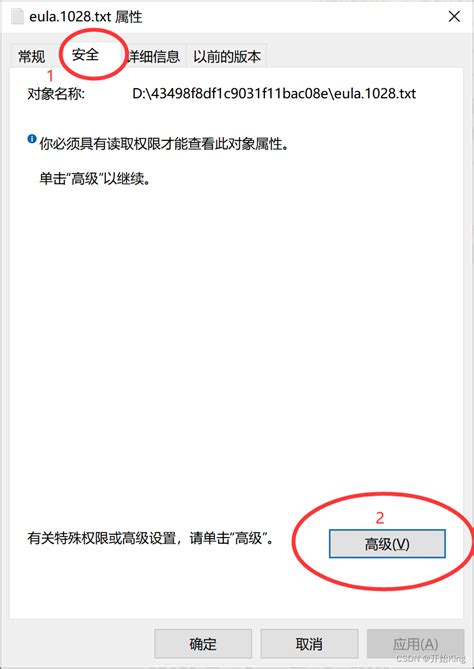
Task: Go to the 以前的版本 tab
Action: 227,57
